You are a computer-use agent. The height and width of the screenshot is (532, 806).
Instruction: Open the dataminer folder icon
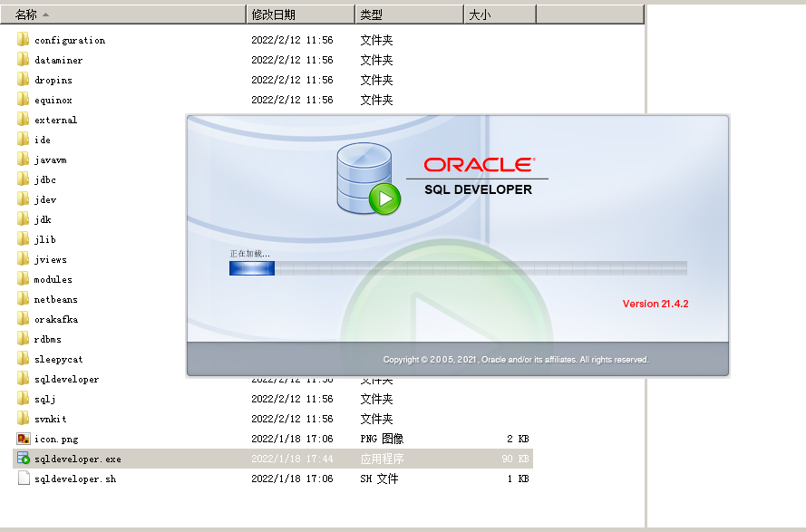[21, 60]
